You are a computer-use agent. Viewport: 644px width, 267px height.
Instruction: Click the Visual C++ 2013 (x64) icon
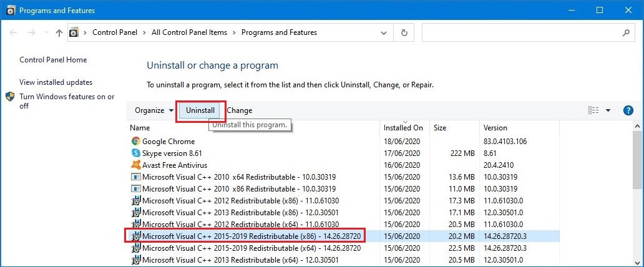[x=135, y=260]
